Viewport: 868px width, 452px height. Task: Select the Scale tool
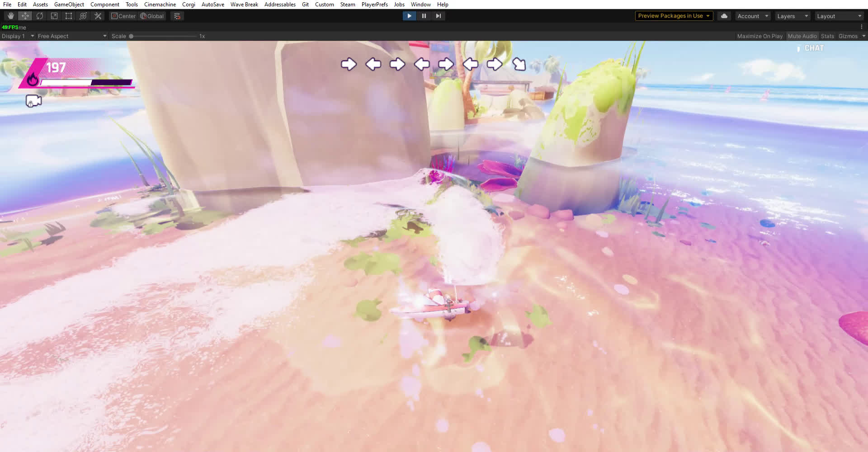[x=54, y=16]
